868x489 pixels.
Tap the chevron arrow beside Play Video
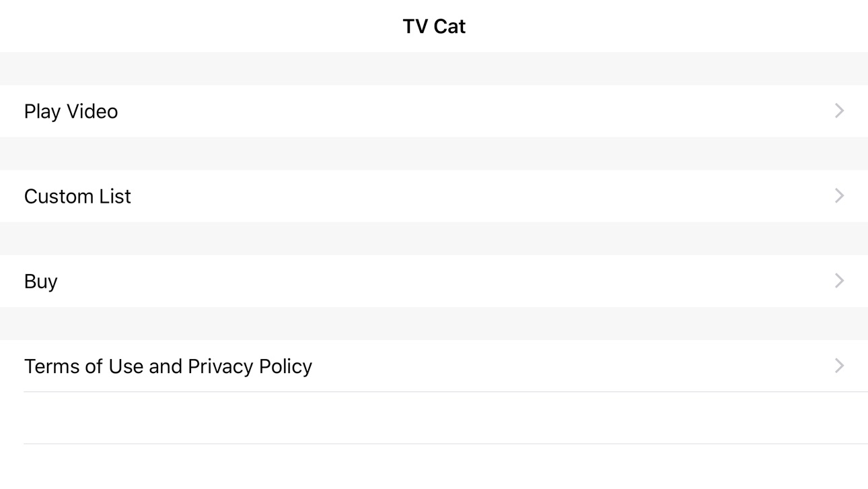[x=839, y=111]
